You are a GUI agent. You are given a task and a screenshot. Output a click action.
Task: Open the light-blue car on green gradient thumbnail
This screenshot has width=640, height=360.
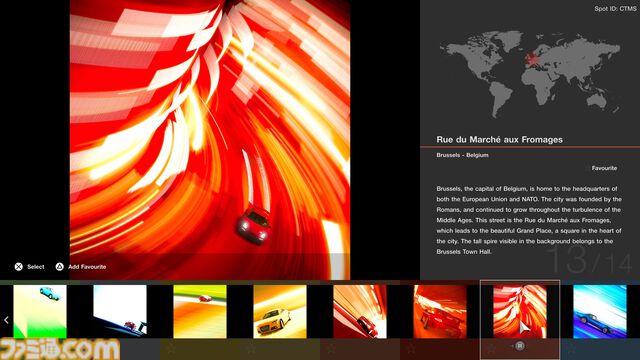coord(40,311)
